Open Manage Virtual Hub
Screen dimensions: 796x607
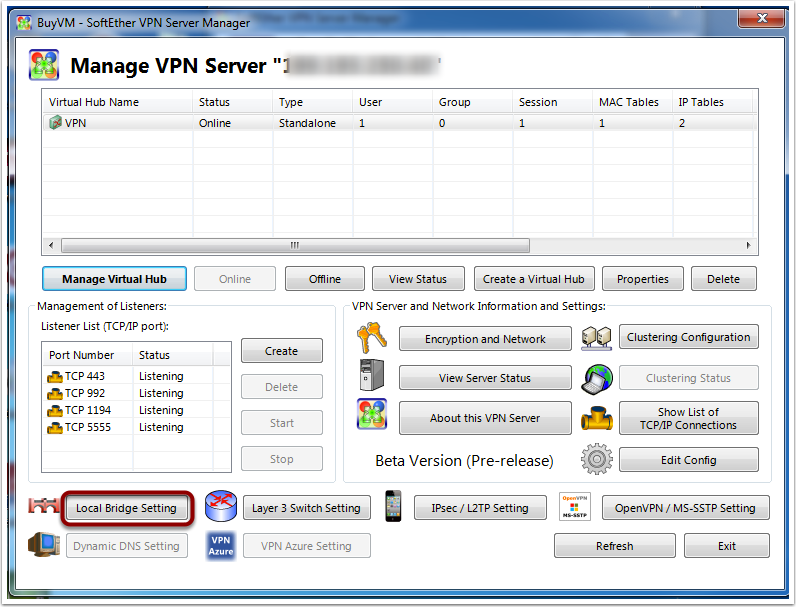coord(114,279)
